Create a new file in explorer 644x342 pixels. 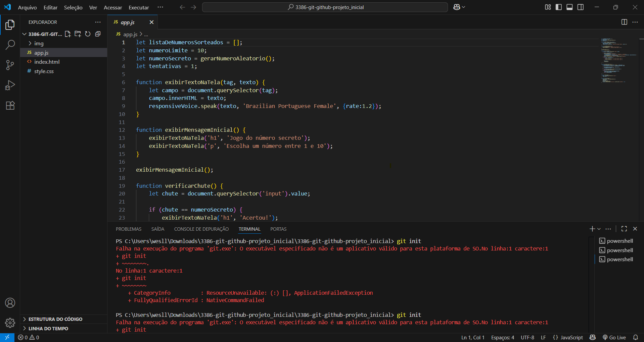68,34
